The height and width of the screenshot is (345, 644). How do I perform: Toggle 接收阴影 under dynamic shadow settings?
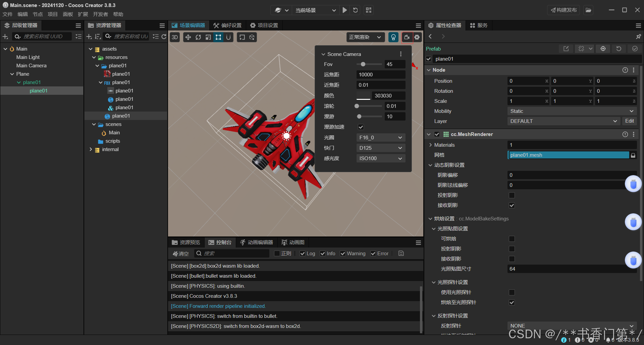pos(512,205)
